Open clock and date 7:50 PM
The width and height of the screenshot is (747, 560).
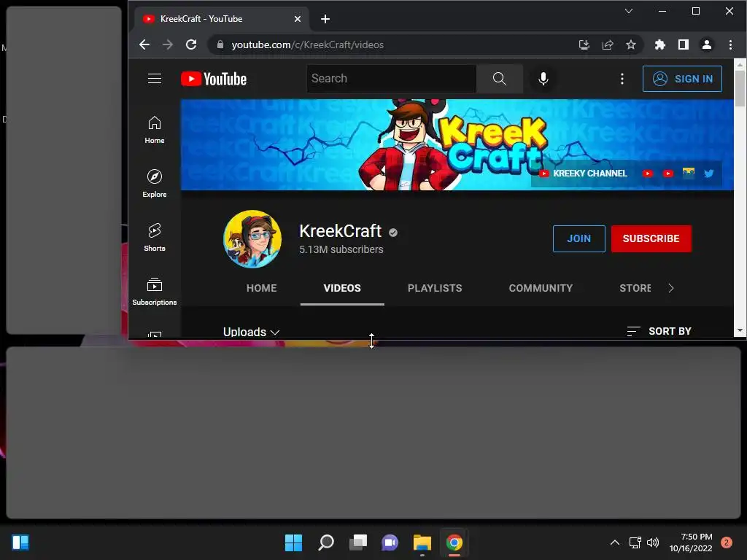[x=691, y=542]
